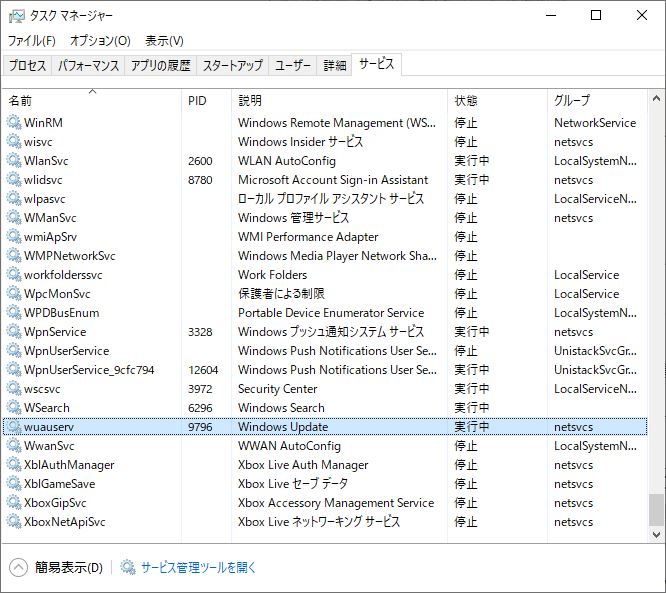Sort by the グループ column header
Viewport: 666px width, 593px height.
tap(598, 101)
